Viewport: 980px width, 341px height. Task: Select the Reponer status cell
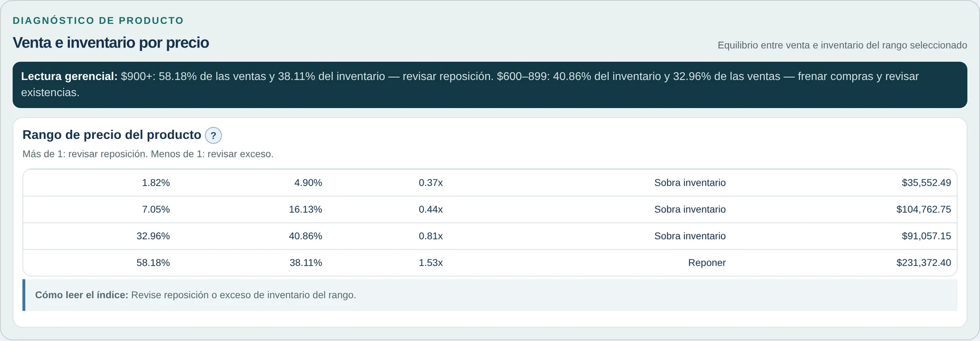pyautogui.click(x=707, y=263)
